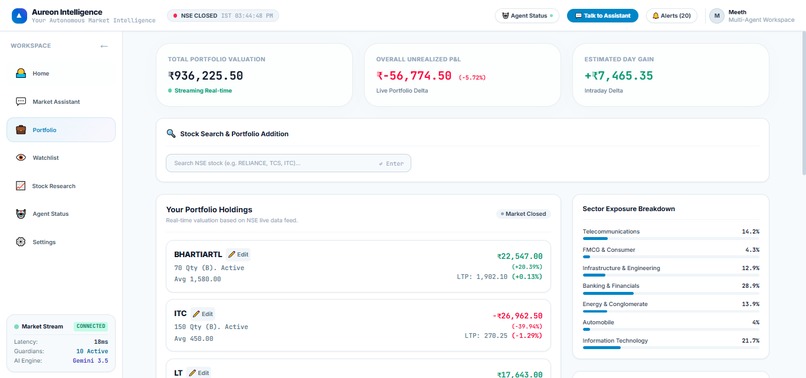Image resolution: width=806 pixels, height=378 pixels.
Task: Focus the Search NSE stock input field
Action: [288, 163]
